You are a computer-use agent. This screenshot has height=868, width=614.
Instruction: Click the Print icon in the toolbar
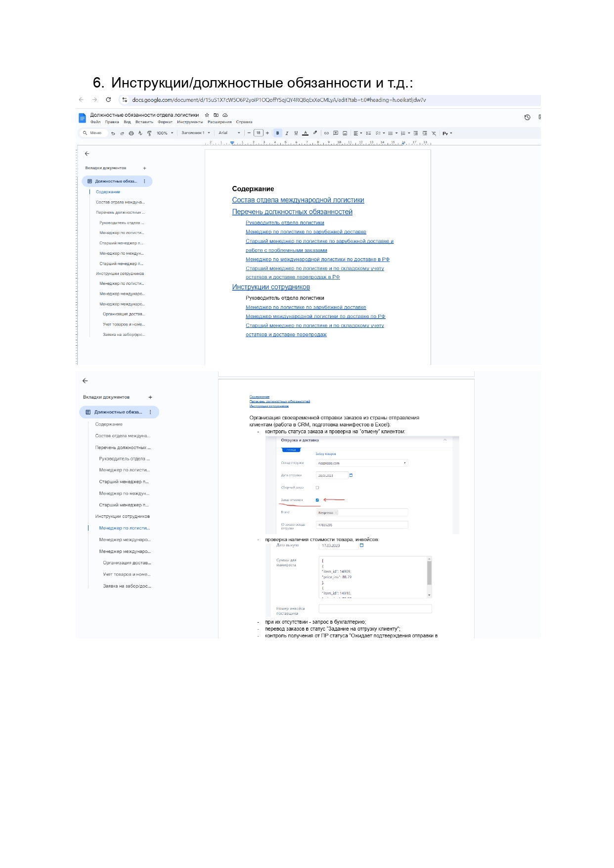(131, 133)
